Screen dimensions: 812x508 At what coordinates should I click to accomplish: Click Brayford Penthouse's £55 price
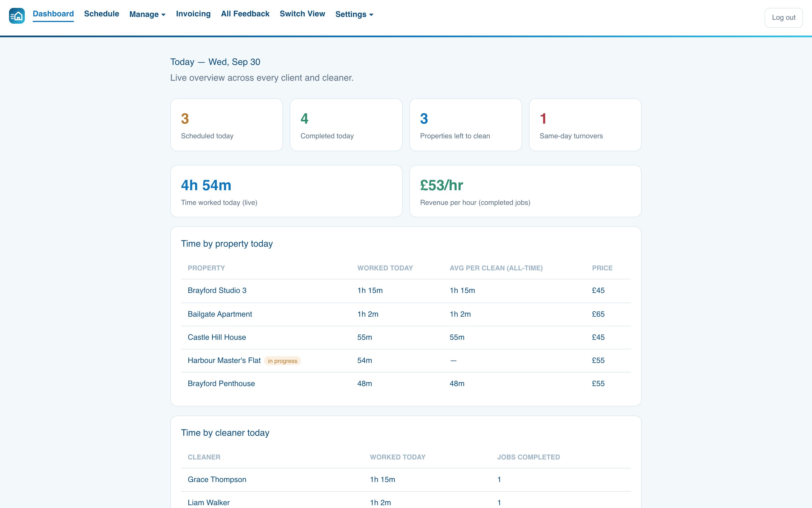(x=598, y=384)
